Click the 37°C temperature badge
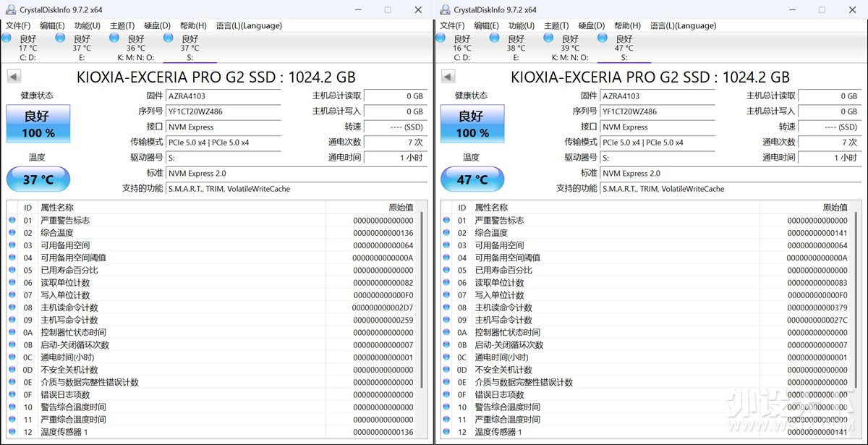The width and height of the screenshot is (868, 445). (38, 179)
